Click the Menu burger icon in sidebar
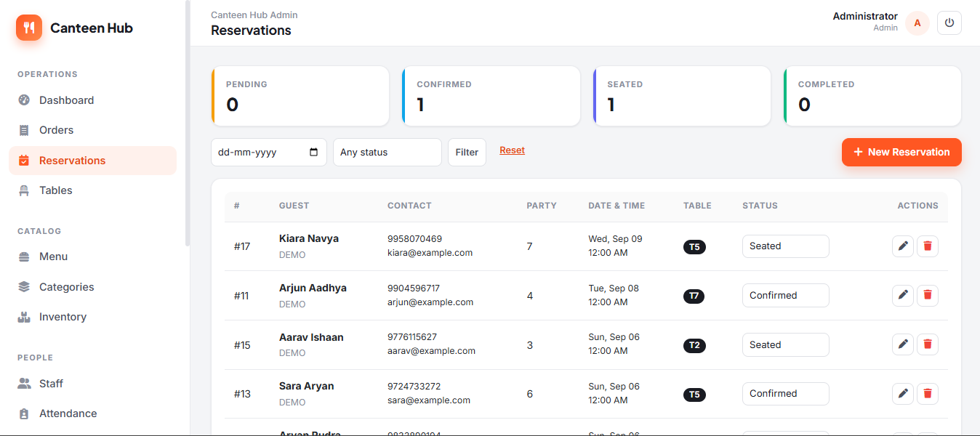The image size is (980, 436). [24, 257]
